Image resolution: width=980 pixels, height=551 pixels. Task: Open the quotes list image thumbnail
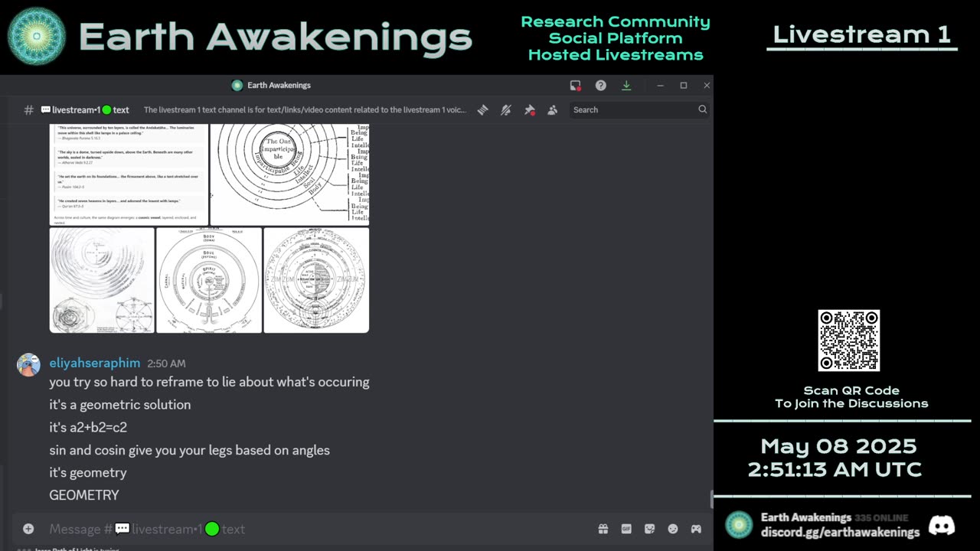point(129,174)
